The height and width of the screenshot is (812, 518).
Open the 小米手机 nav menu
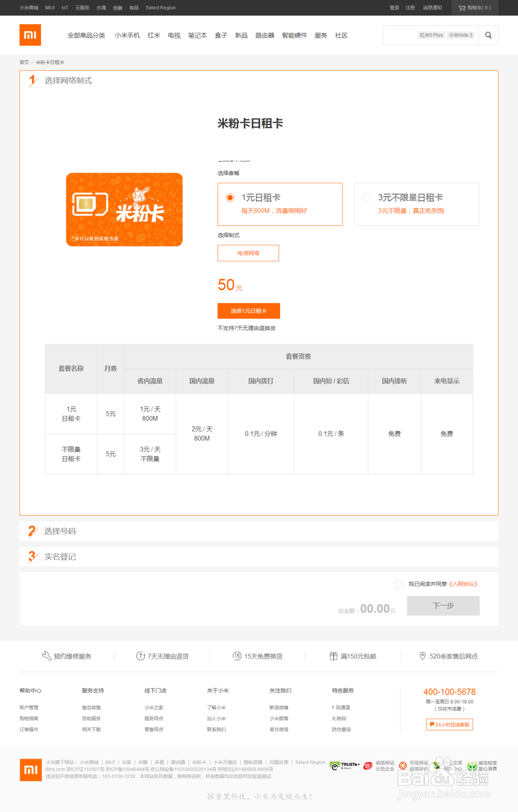127,35
